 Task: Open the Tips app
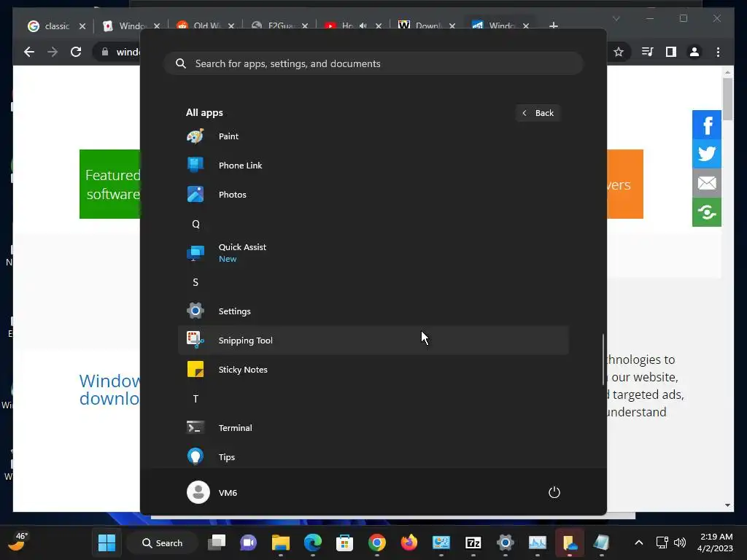click(x=373, y=456)
